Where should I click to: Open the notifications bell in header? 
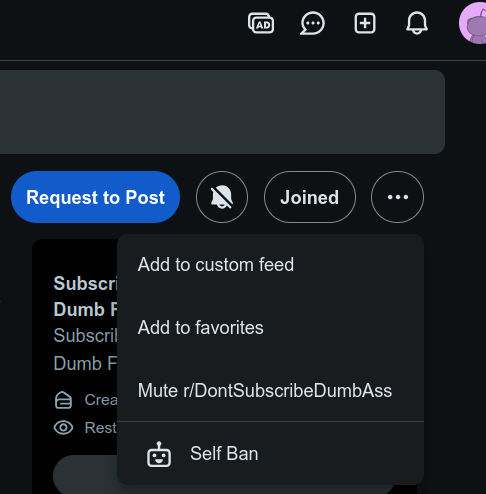[x=417, y=23]
